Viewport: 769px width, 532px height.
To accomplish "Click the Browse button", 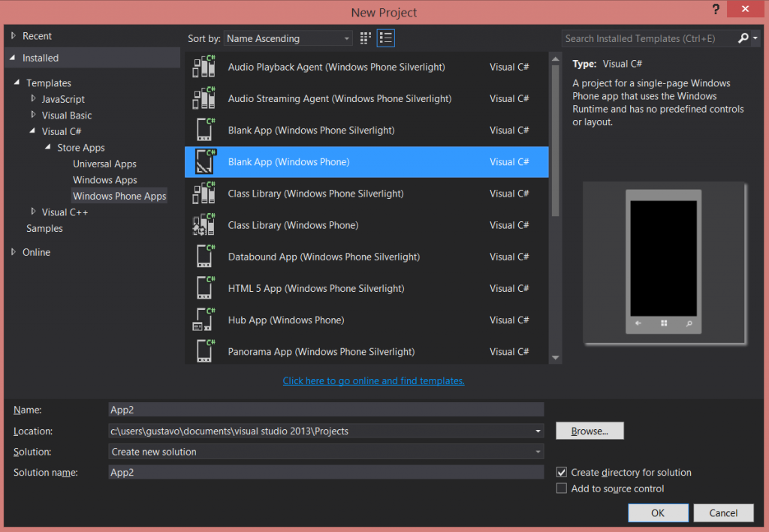I will point(590,431).
